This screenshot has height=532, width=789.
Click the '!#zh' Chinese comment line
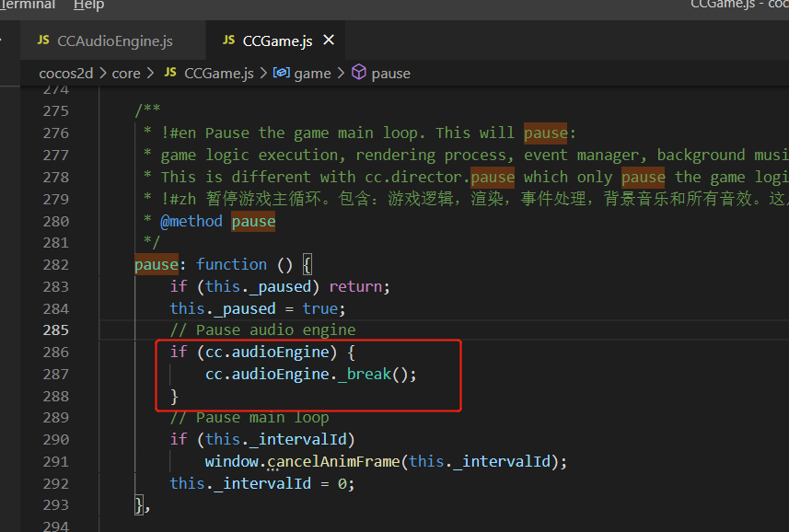tap(466, 199)
